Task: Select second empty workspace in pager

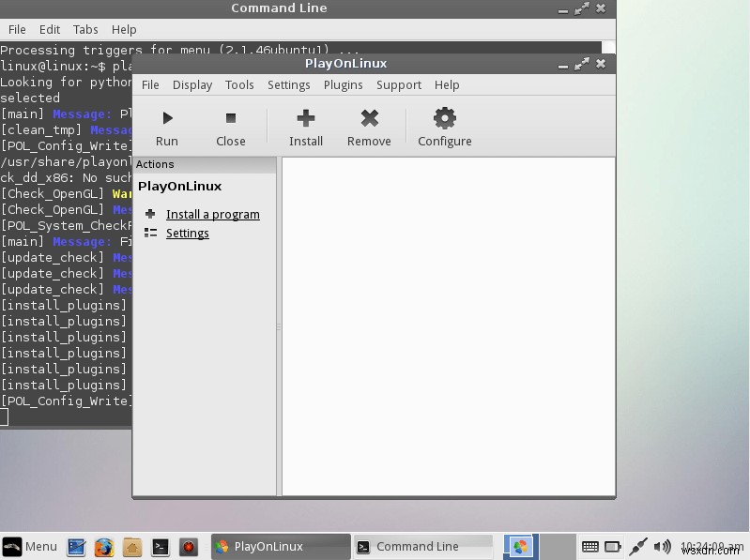Action: [x=558, y=547]
